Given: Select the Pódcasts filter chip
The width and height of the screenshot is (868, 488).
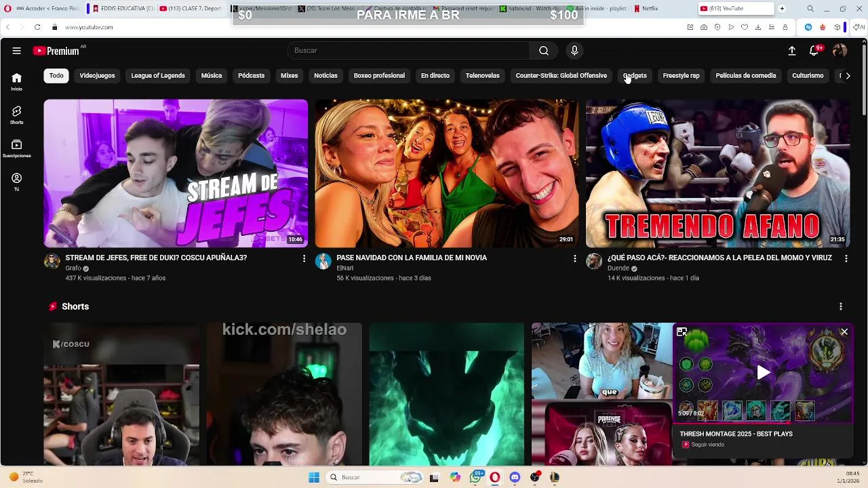Looking at the screenshot, I should point(251,76).
